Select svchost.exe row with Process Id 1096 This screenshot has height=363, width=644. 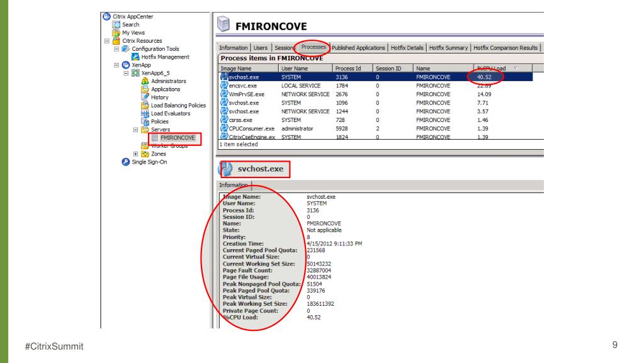[x=375, y=103]
